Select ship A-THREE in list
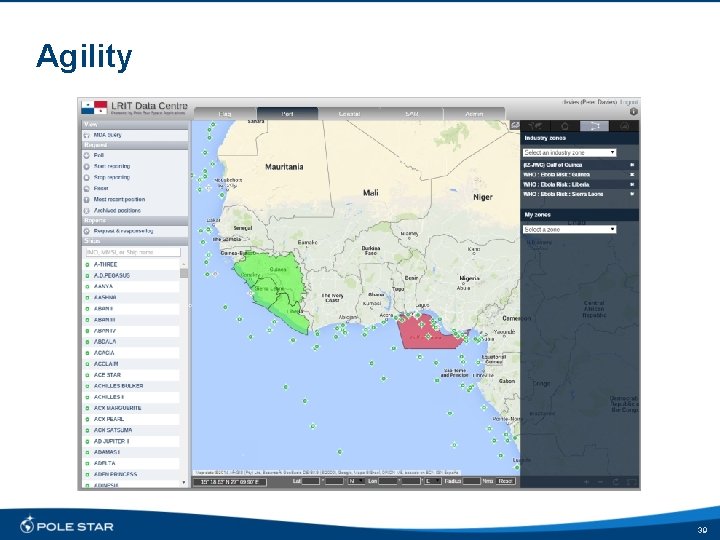720x540 pixels. (x=131, y=264)
